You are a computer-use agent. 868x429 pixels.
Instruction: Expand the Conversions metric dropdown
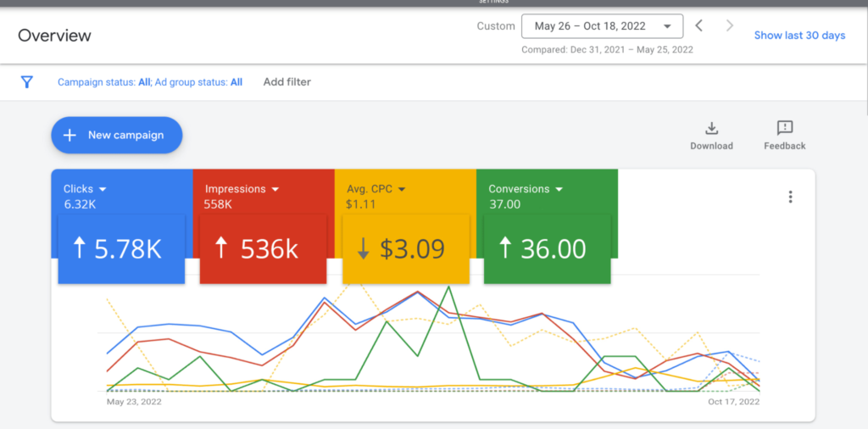point(559,189)
